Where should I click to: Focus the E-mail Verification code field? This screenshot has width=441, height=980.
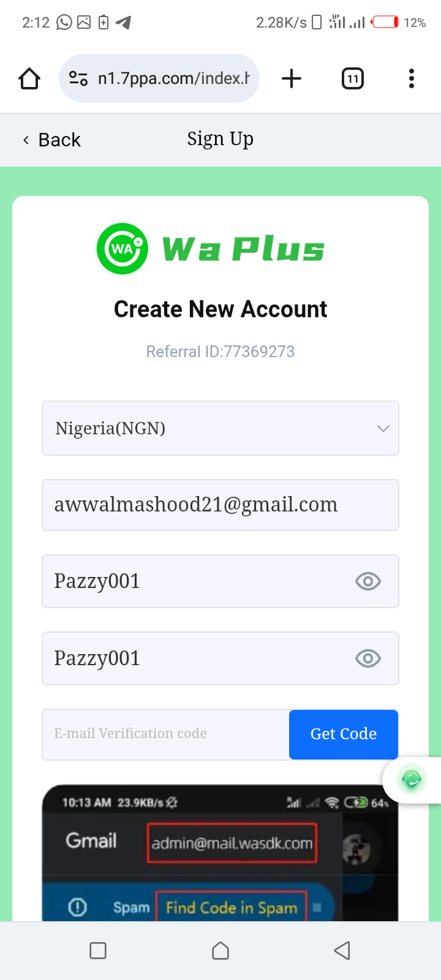[165, 734]
